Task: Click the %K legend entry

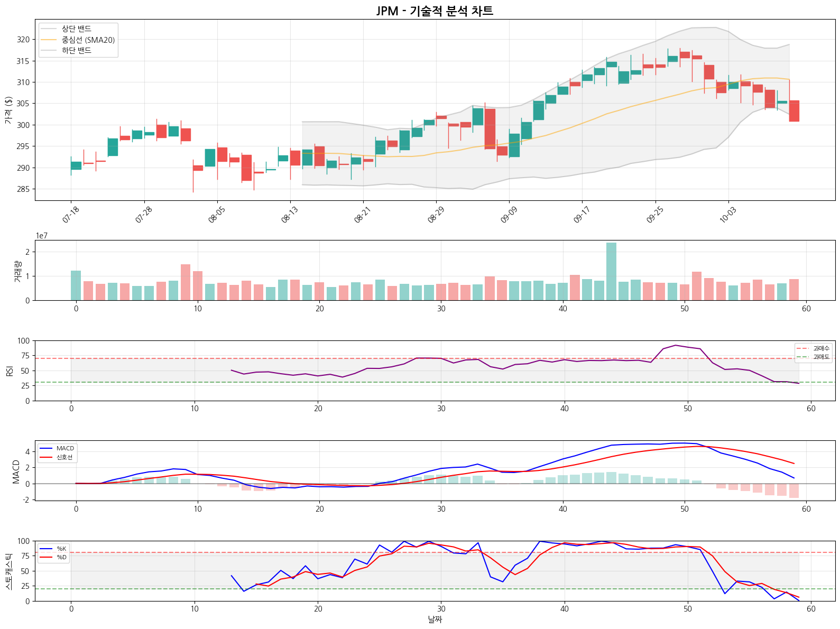Action: (x=61, y=549)
